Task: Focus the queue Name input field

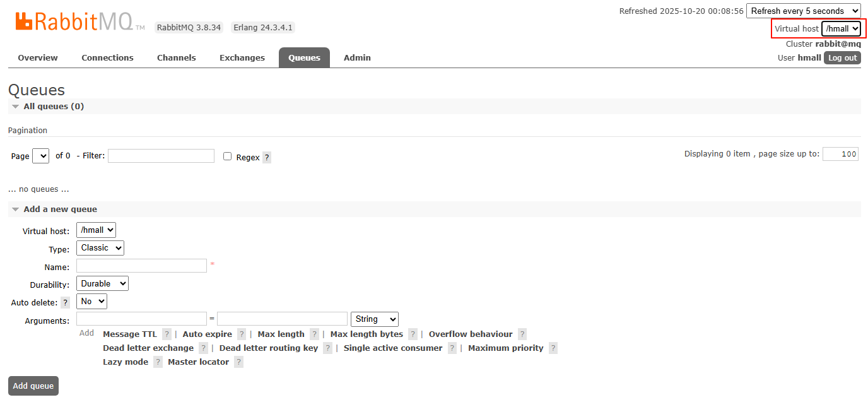Action: tap(141, 266)
